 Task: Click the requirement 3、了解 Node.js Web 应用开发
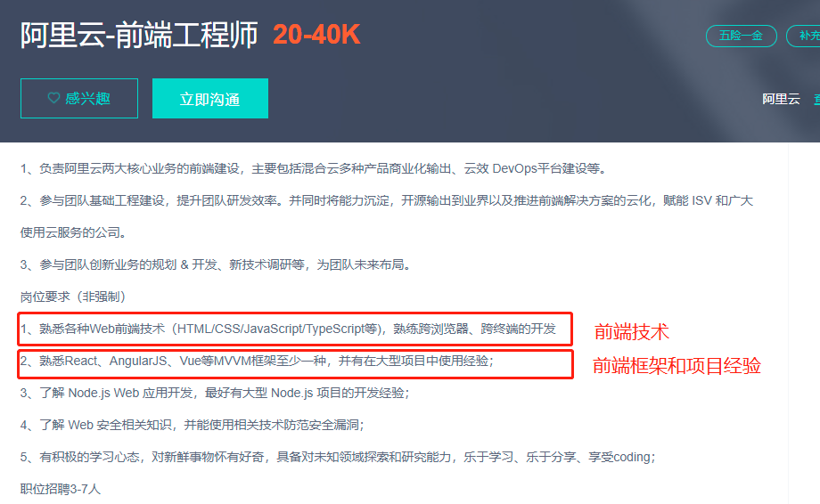tap(215, 393)
